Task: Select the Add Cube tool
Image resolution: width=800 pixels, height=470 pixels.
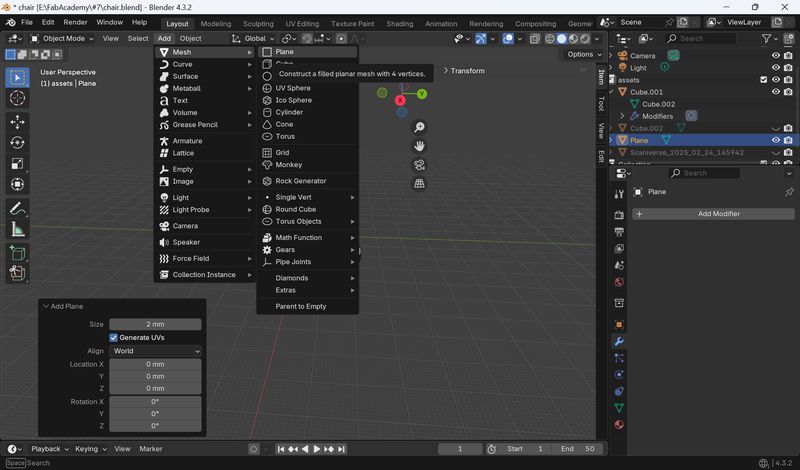Action: 17,253
